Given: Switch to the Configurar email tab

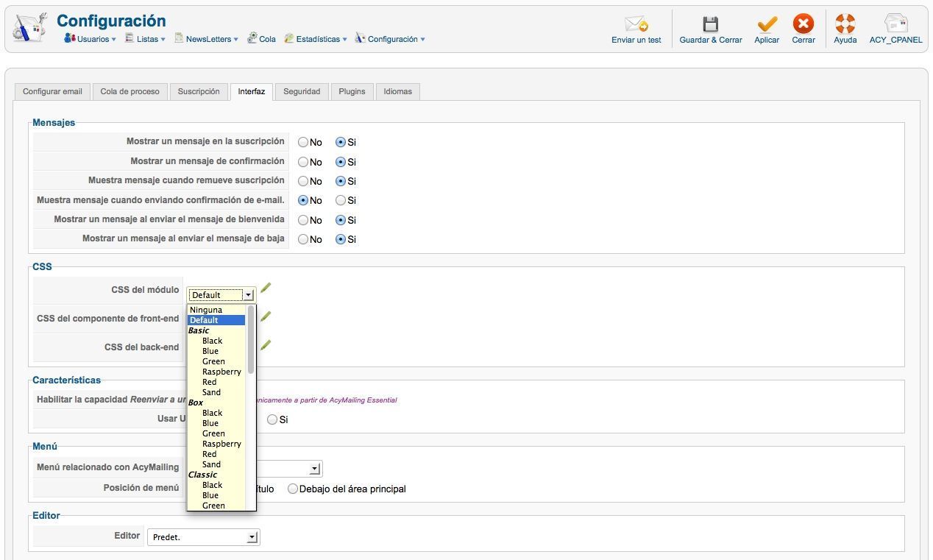Looking at the screenshot, I should click(x=52, y=91).
